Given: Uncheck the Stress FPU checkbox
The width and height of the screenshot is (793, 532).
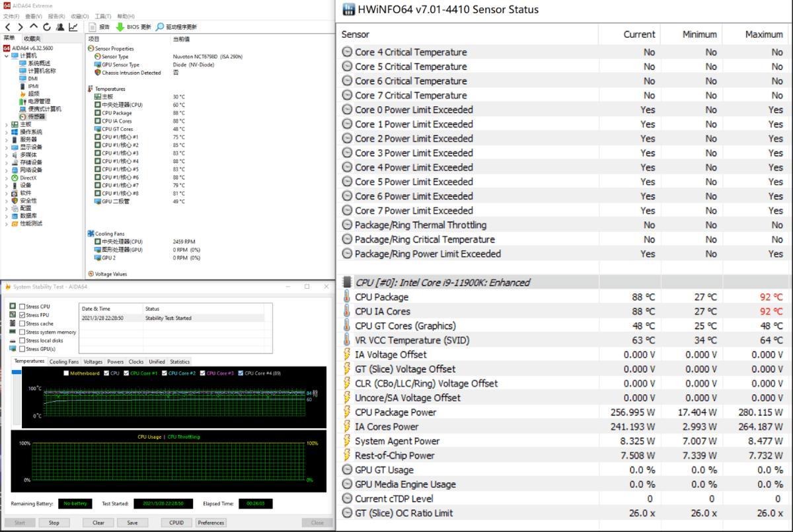Looking at the screenshot, I should (x=22, y=315).
